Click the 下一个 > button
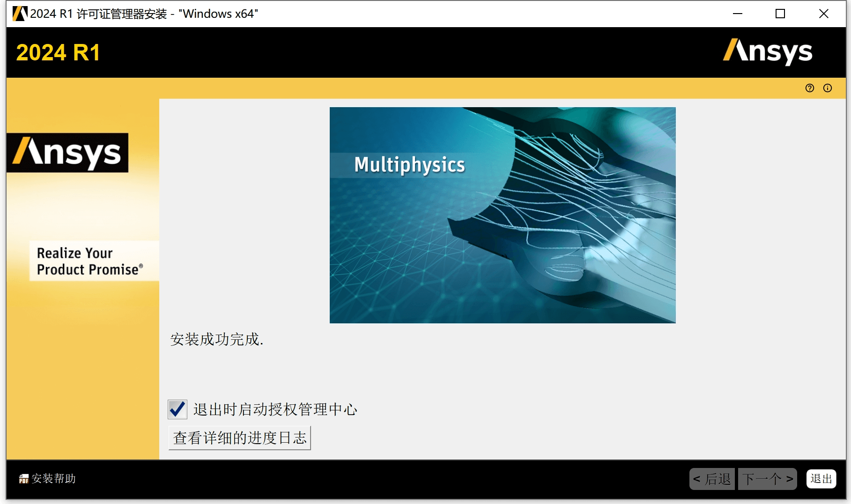The width and height of the screenshot is (851, 504). [768, 479]
